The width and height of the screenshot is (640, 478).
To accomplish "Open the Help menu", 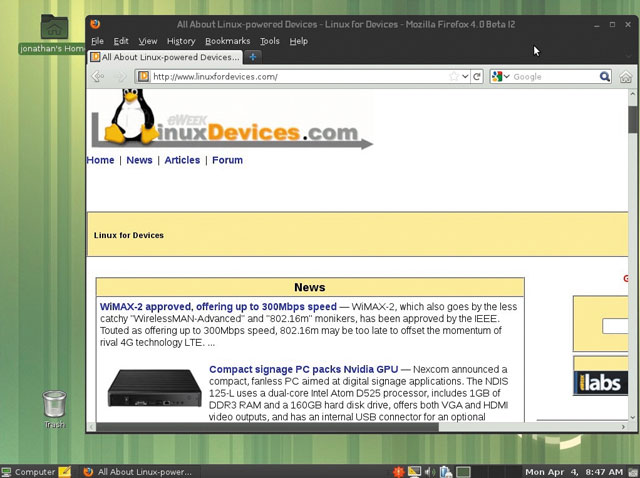I will pos(298,41).
